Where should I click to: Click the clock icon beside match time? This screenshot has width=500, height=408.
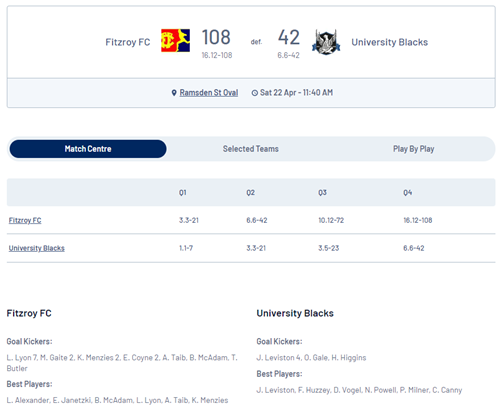pyautogui.click(x=254, y=93)
